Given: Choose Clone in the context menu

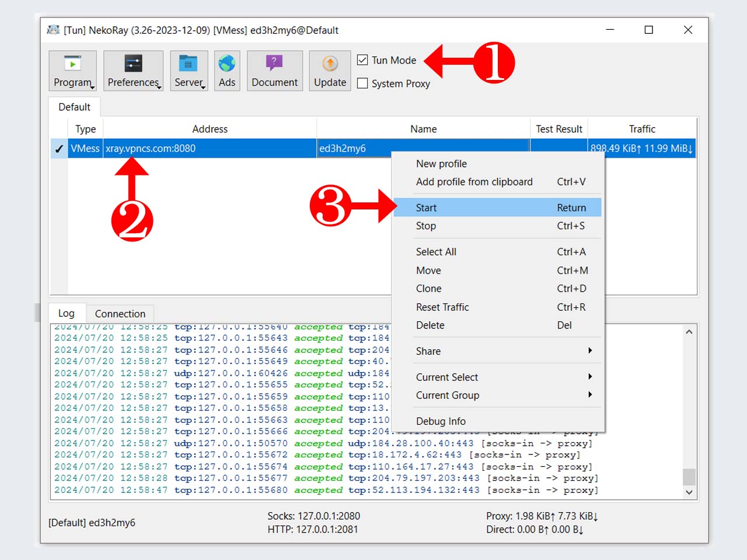Looking at the screenshot, I should click(498, 289).
